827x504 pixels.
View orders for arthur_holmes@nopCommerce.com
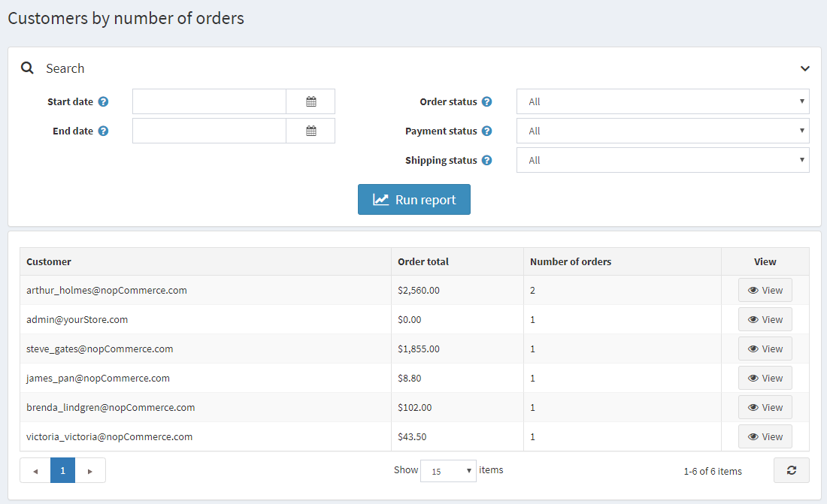pyautogui.click(x=765, y=290)
